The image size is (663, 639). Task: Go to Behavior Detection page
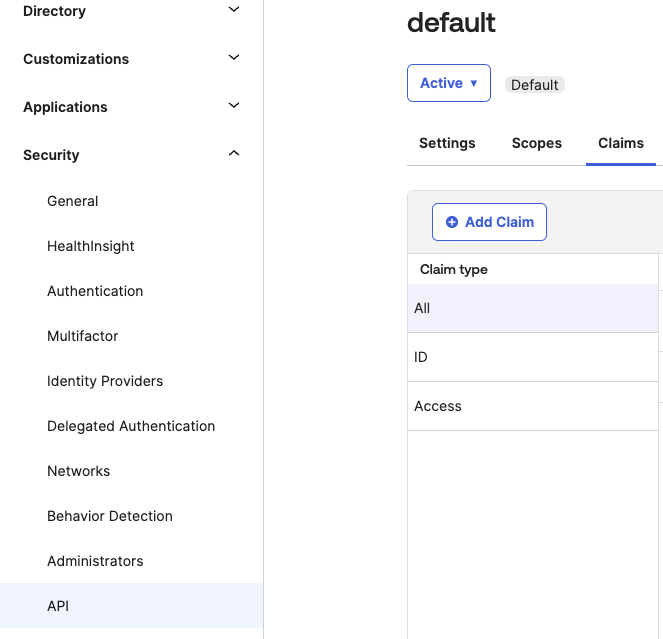coord(110,516)
